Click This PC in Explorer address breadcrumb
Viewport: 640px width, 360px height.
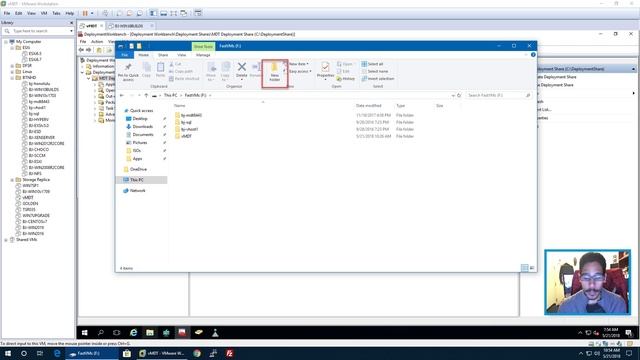[170, 95]
